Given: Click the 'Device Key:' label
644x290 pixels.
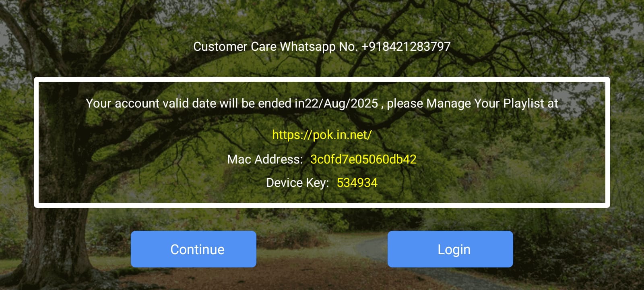Looking at the screenshot, I should click(x=297, y=183).
